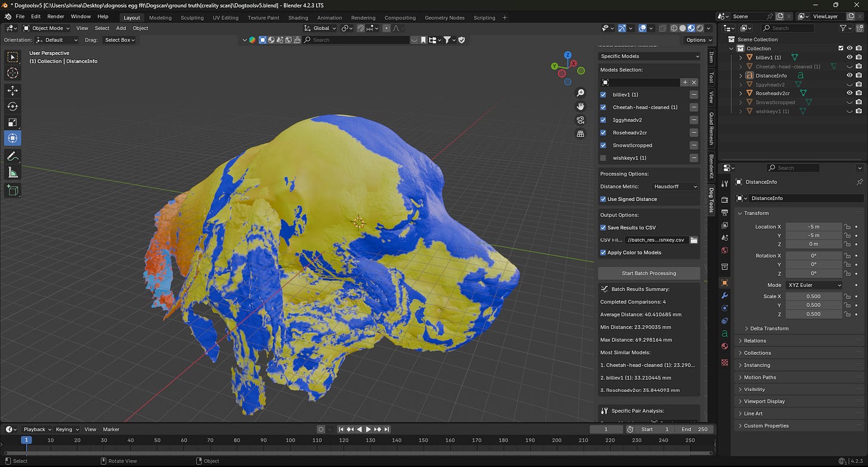Click the Add Cube tool icon
The image size is (868, 467).
(x=13, y=190)
